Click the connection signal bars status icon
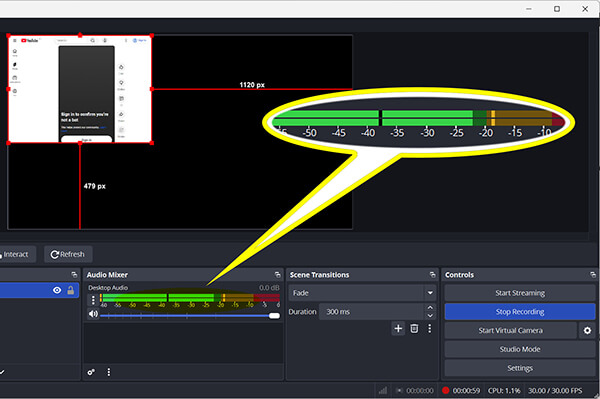The width and height of the screenshot is (600, 399). point(383,391)
